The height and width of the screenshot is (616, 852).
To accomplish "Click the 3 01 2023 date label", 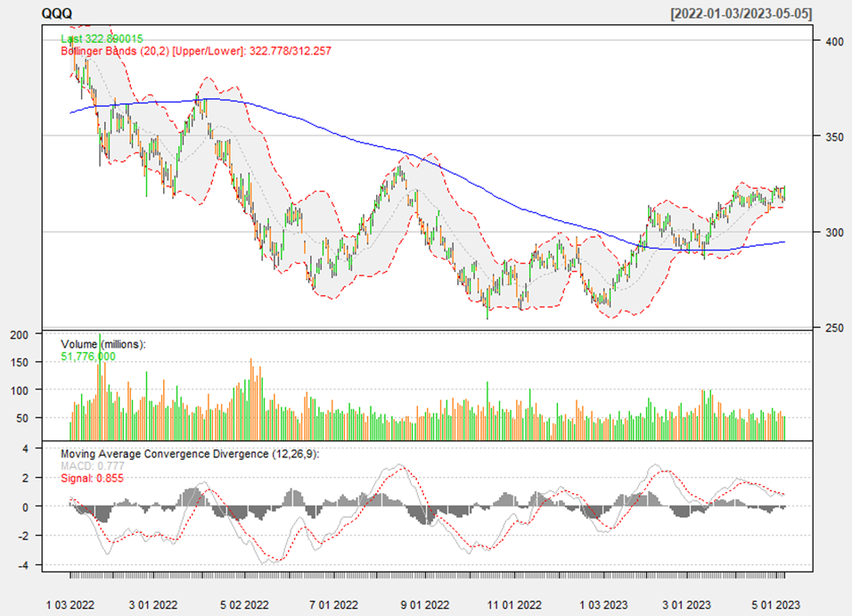I will click(686, 604).
